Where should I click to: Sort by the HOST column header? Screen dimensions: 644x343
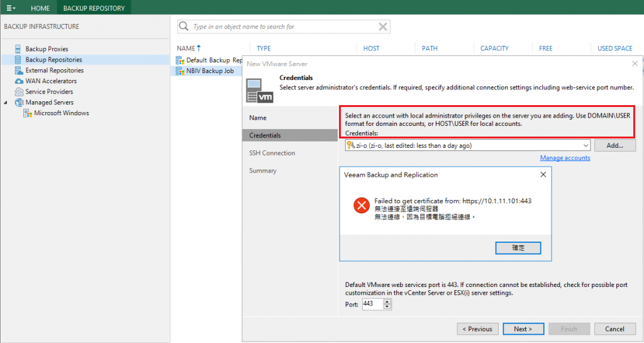pos(371,48)
